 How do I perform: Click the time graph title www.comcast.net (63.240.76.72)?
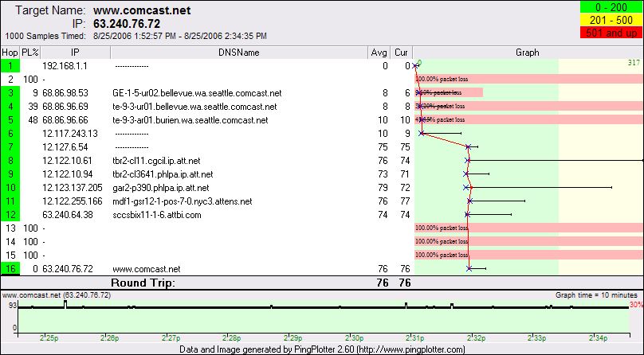coord(57,295)
